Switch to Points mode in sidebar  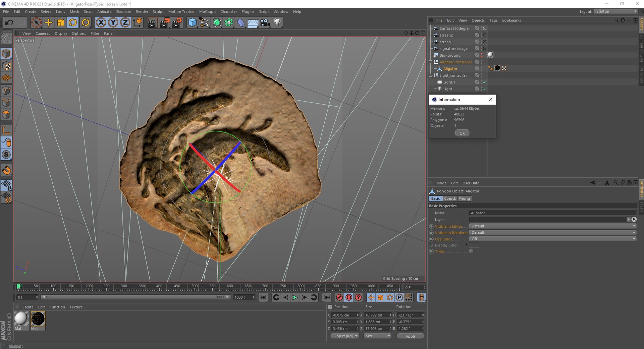[x=6, y=91]
